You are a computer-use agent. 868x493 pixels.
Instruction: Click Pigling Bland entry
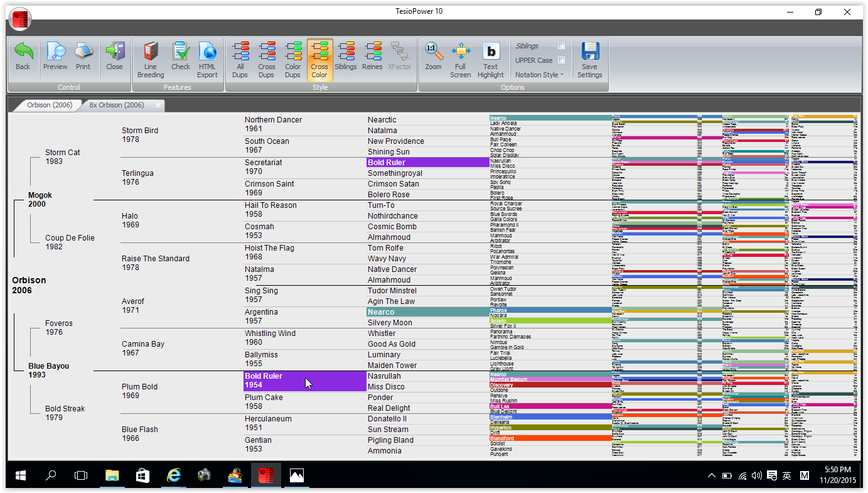click(x=390, y=440)
